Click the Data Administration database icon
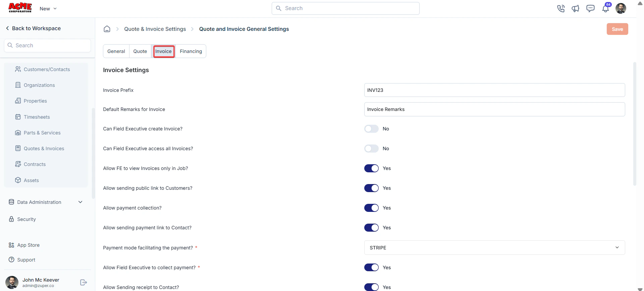 click(11, 202)
